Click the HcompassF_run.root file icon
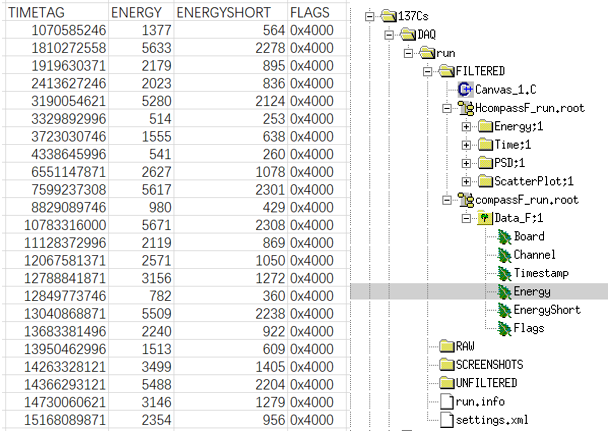The height and width of the screenshot is (434, 611). [465, 108]
